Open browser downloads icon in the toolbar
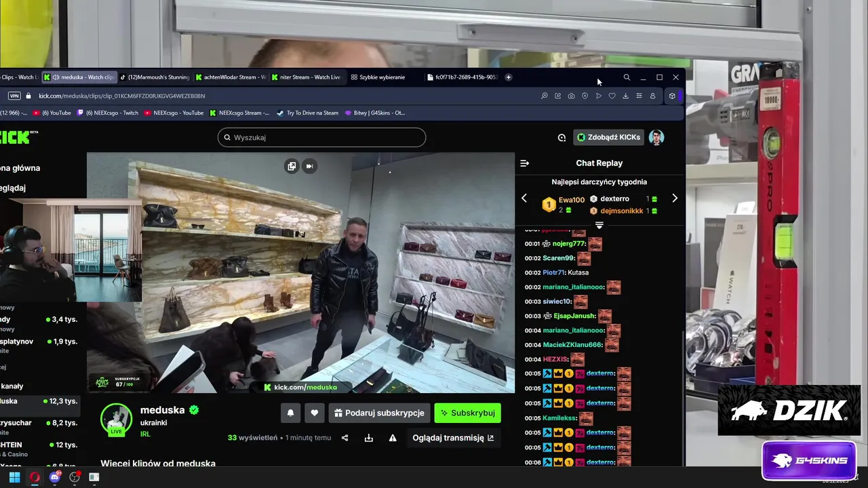 click(625, 96)
